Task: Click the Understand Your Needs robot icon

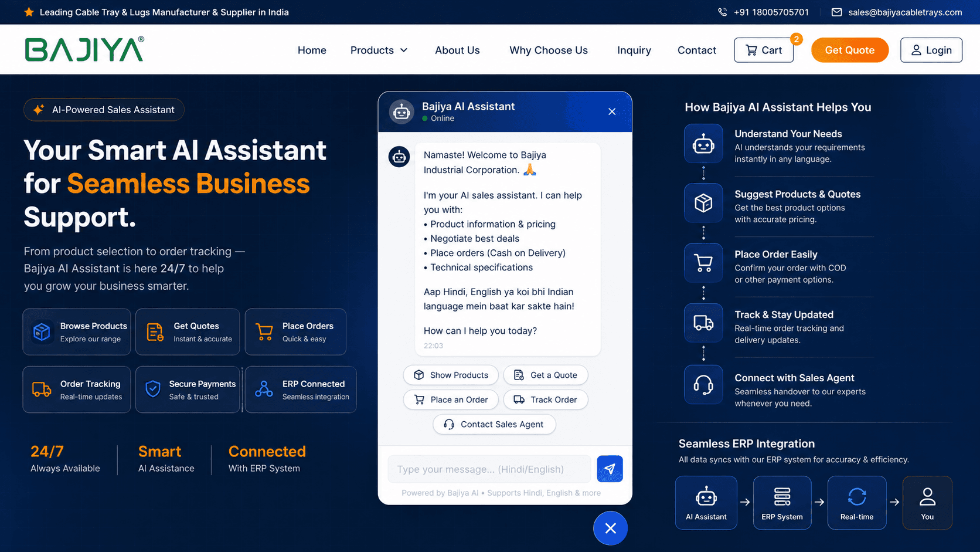Action: 703,144
